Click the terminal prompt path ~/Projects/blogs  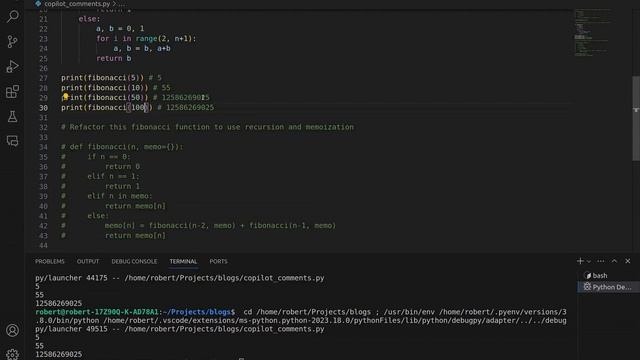[x=197, y=312]
